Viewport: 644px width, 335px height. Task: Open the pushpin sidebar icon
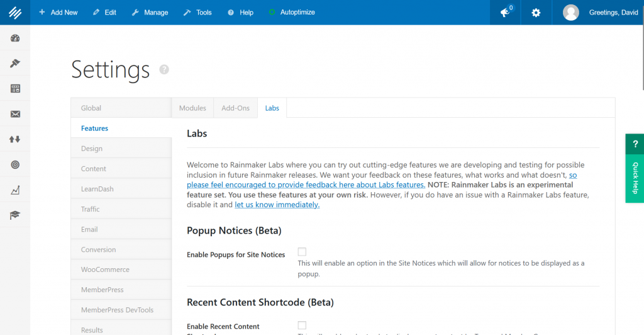[x=15, y=64]
